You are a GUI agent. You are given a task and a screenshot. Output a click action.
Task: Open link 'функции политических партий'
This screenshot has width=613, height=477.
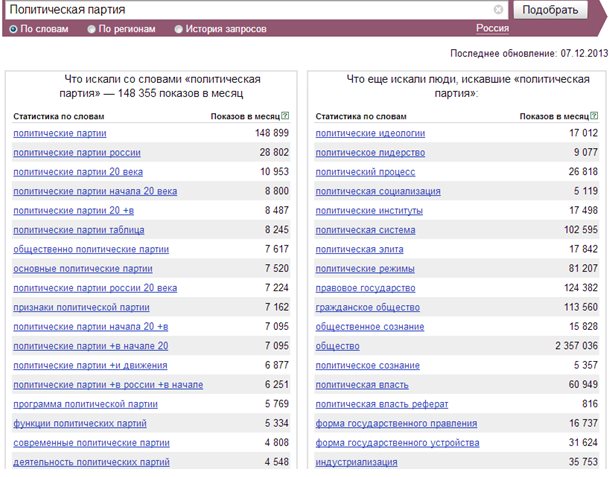pyautogui.click(x=80, y=423)
